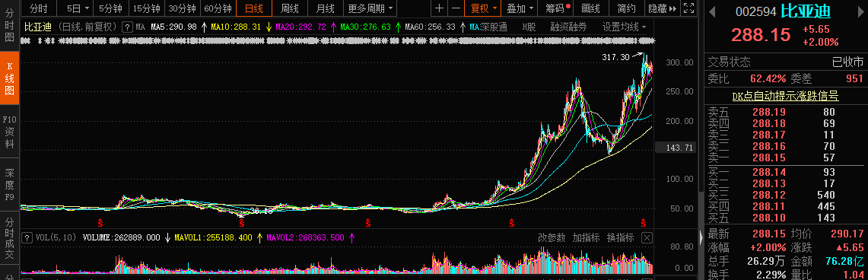This screenshot has height=280, width=868.
Task: Click 改参数 to edit parameters
Action: pos(552,237)
